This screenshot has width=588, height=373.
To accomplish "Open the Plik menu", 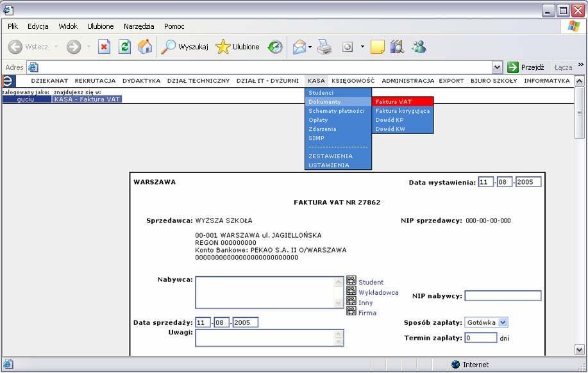I will pos(13,26).
